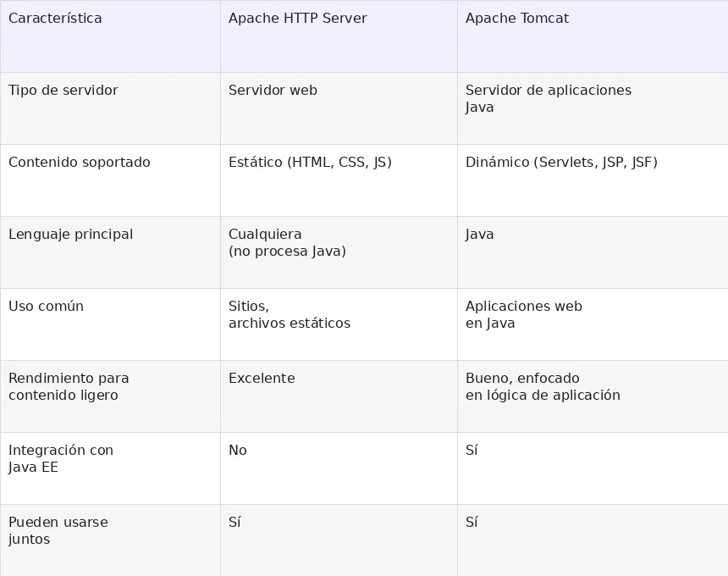Click the Cualquiera (no procesa Java) cell
Screen dimensions: 728x576
click(339, 252)
